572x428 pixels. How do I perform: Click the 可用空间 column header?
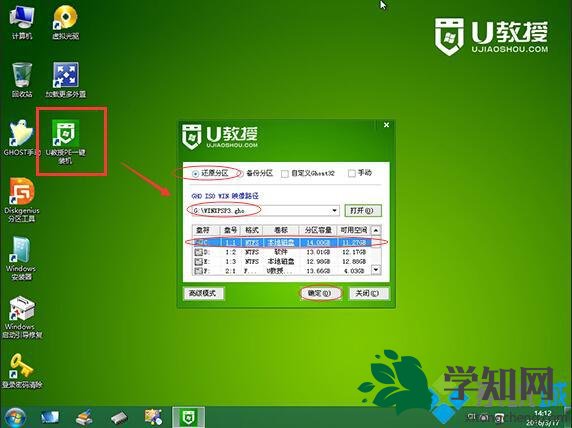(x=353, y=230)
